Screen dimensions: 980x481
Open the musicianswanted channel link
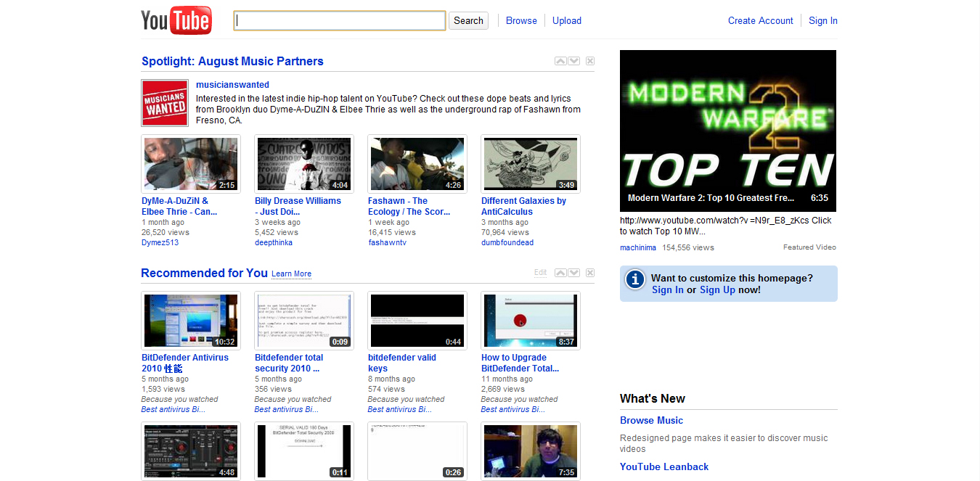[x=232, y=85]
